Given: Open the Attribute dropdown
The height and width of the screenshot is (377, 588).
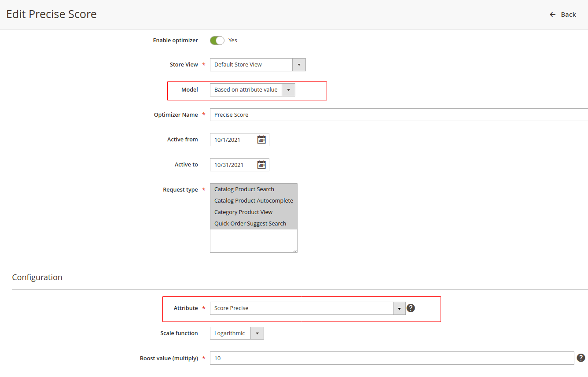Looking at the screenshot, I should [x=399, y=308].
